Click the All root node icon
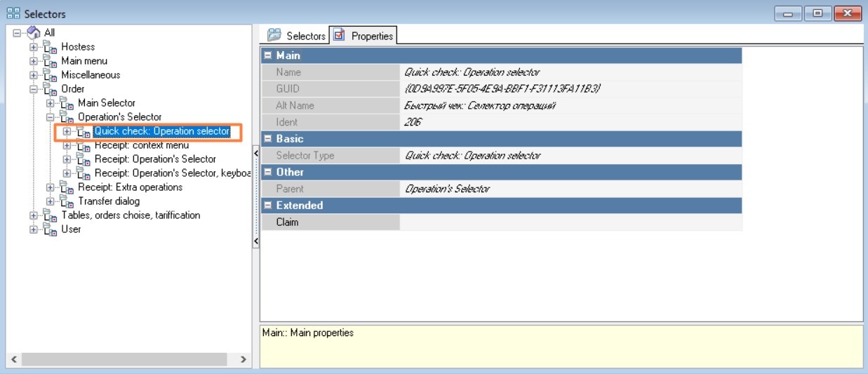Viewport: 868px width, 374px height. pos(34,33)
